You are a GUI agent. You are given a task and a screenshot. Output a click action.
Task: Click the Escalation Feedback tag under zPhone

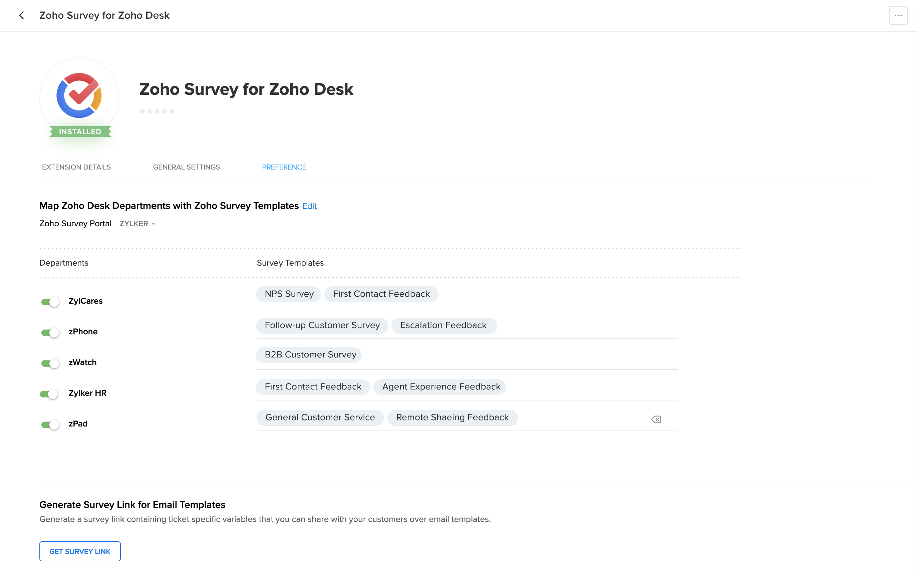point(443,325)
